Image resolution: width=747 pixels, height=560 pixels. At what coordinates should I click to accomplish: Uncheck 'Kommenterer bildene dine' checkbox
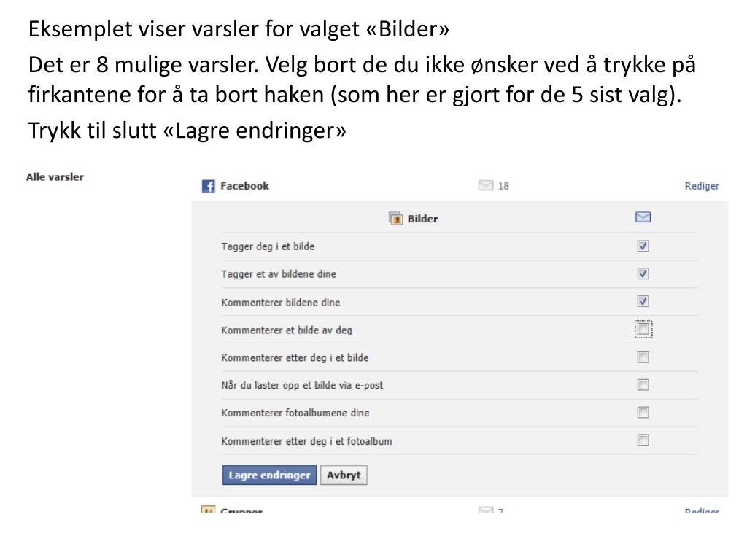tap(643, 301)
